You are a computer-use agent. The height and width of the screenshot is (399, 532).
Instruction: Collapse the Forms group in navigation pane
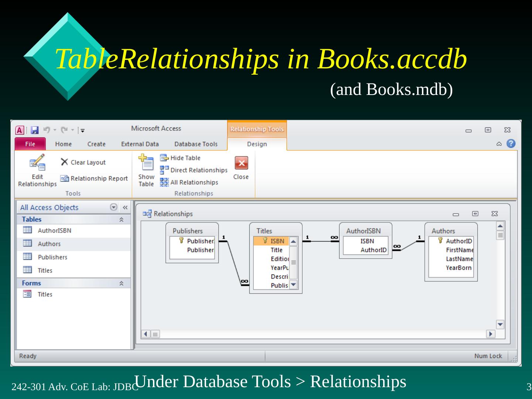[x=121, y=283]
